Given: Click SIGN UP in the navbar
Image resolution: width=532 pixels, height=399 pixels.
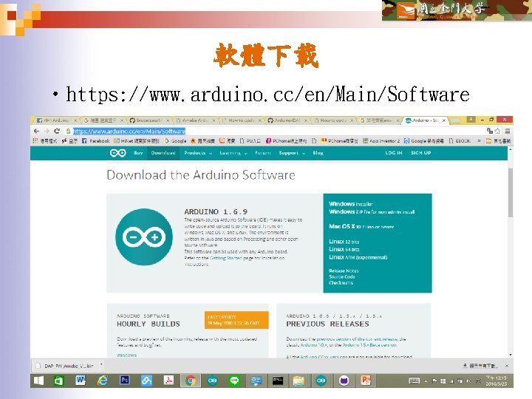Looking at the screenshot, I should [420, 153].
